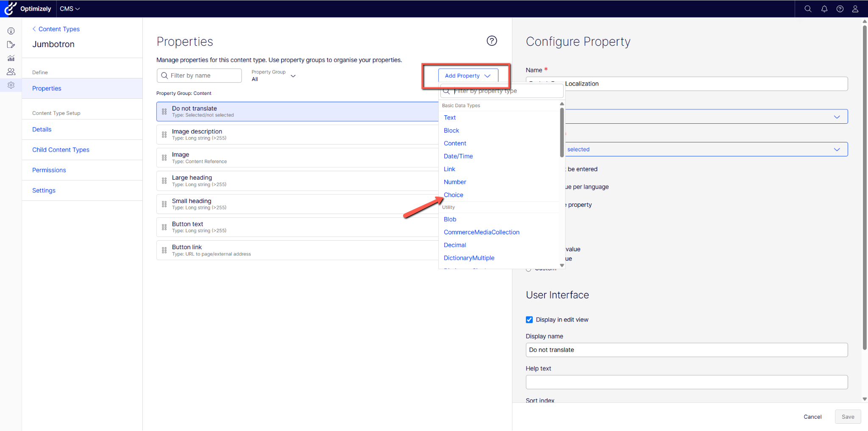Screen dimensions: 868x431
Task: Click the property type list scrollbar up arrow
Action: click(562, 104)
